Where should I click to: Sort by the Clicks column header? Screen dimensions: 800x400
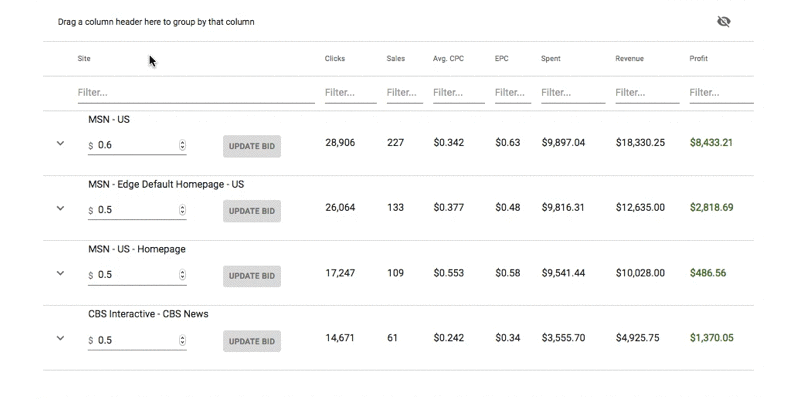click(335, 59)
